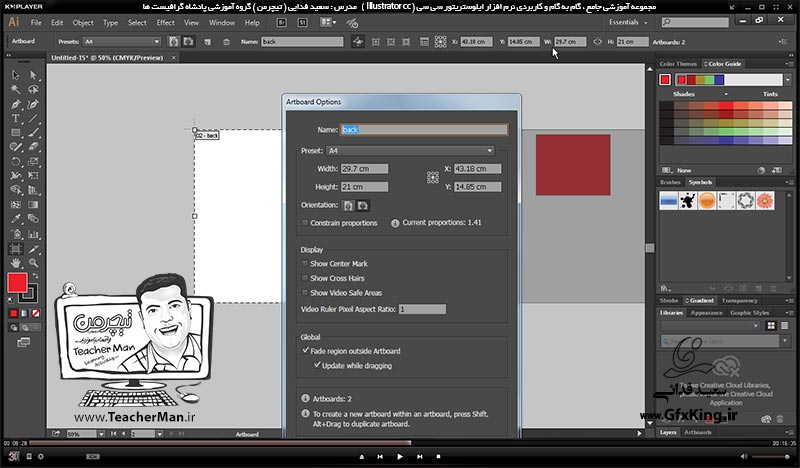Screen dimensions: 800x468
Task: Click the reference point grid in dialog
Action: coord(433,177)
